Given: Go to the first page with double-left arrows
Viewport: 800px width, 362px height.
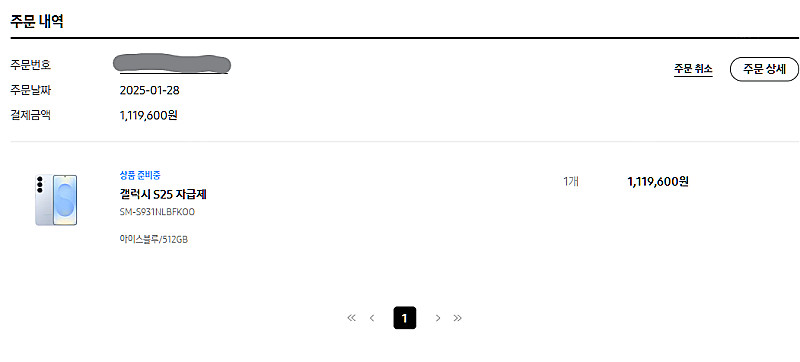Looking at the screenshot, I should [351, 318].
